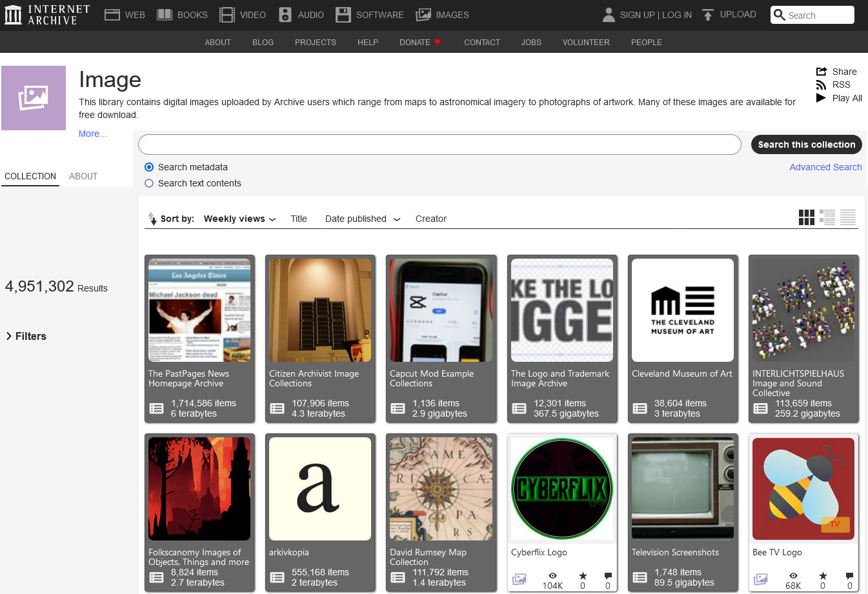The image size is (868, 594).
Task: Click Search this collection button
Action: 807,144
